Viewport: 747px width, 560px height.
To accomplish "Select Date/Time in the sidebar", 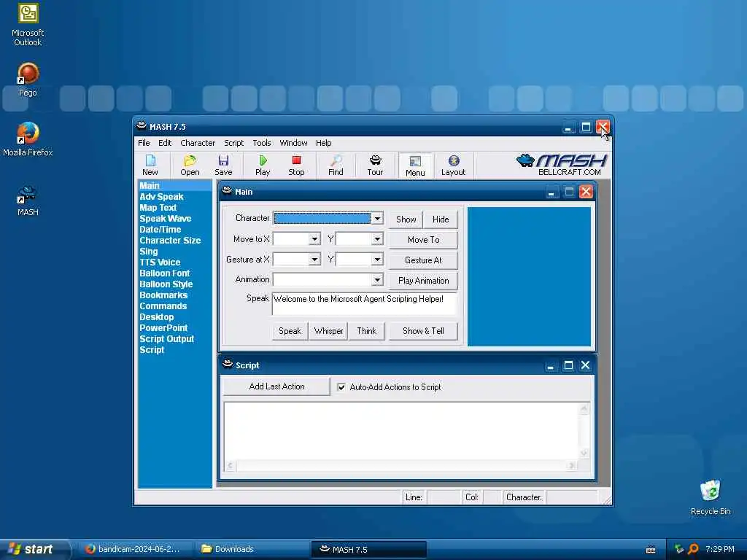I will click(160, 230).
